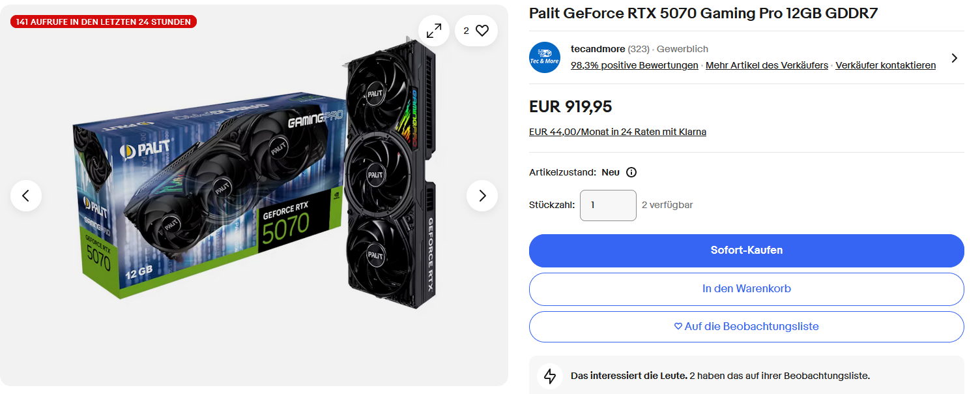980x394 pixels.
Task: Click the Verkäufer kontaktieren link
Action: click(886, 65)
